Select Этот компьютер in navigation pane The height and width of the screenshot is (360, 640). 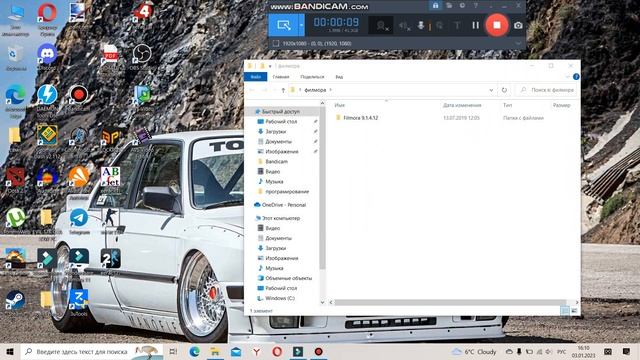281,218
